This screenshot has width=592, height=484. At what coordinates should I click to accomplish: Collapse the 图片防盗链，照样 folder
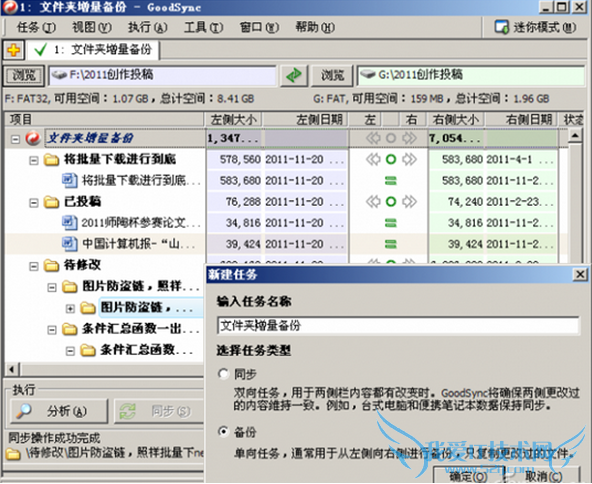pos(52,288)
